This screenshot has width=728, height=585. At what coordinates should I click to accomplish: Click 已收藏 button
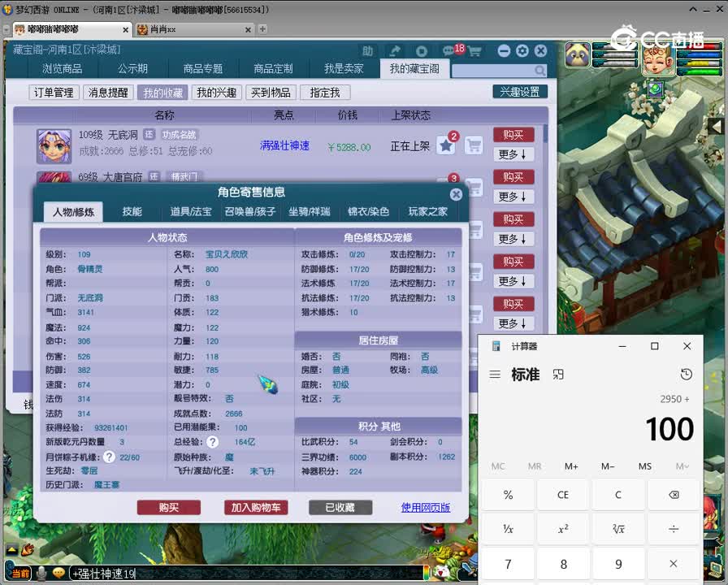(x=340, y=508)
